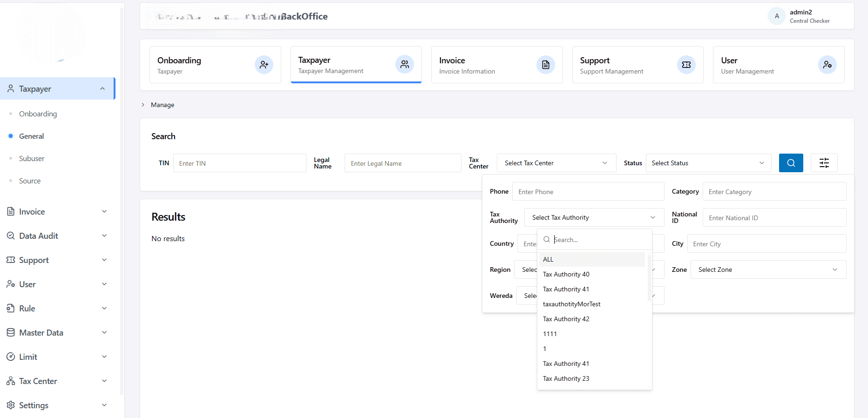Click the Settings gear icon in sidebar
Screen dimensions: 868x418
point(11,405)
